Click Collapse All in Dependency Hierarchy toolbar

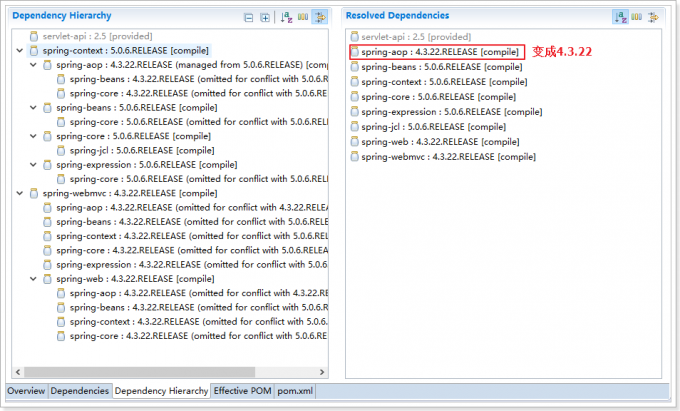(x=249, y=18)
